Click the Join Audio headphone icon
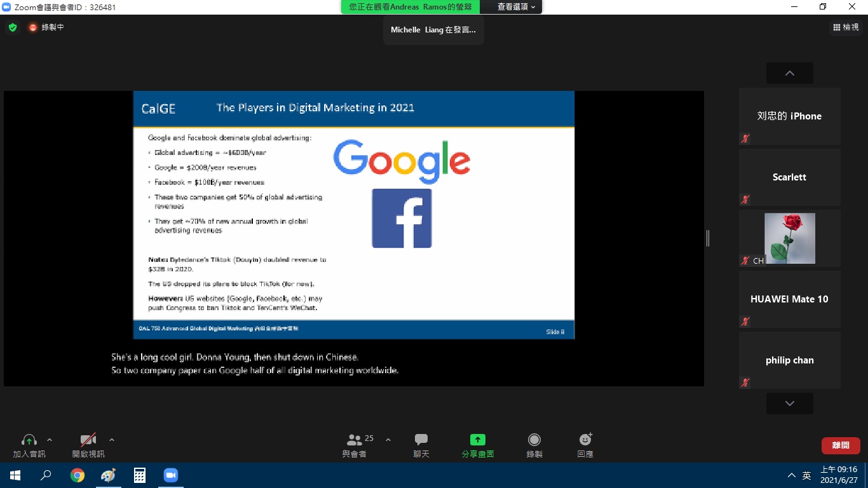Image resolution: width=868 pixels, height=488 pixels. click(x=29, y=440)
